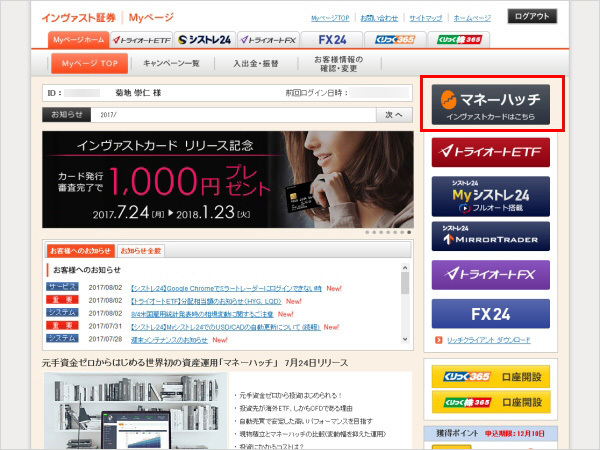This screenshot has height=450, width=600.
Task: Open the green くりっく株365 top tab
Action: [x=459, y=40]
